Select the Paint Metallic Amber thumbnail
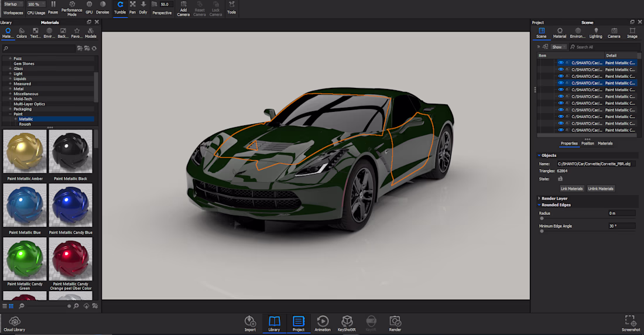 pos(25,152)
